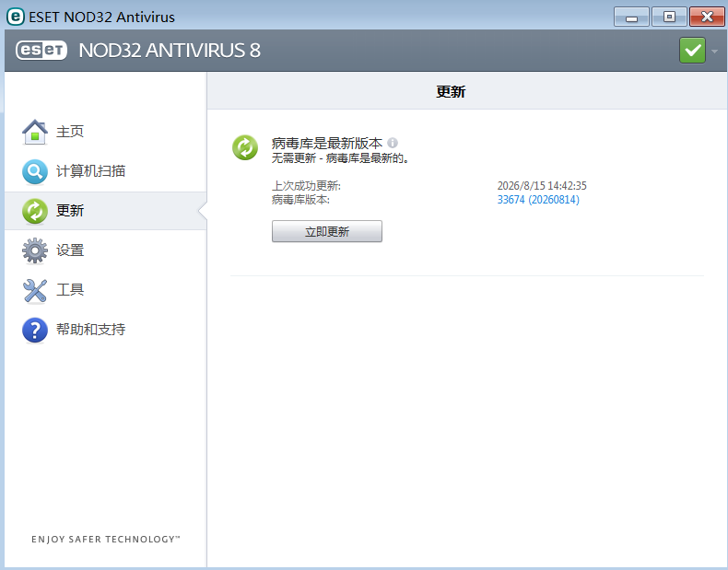This screenshot has width=728, height=570.
Task: Click the 病毒库版本 label
Action: coord(300,200)
